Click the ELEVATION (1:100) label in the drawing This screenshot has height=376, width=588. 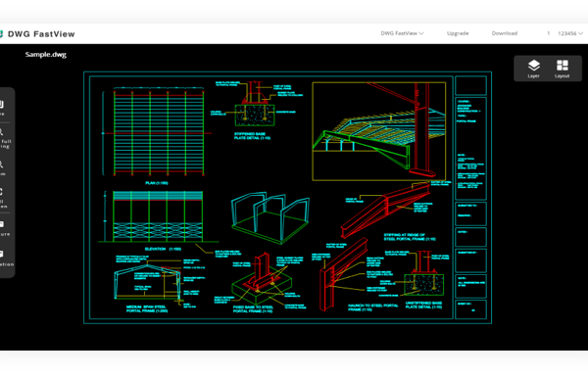point(163,249)
